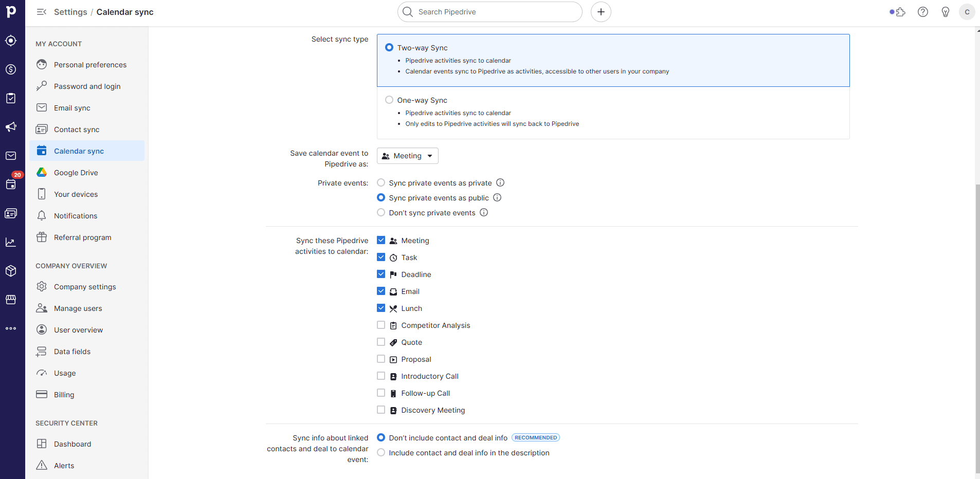The height and width of the screenshot is (479, 980).
Task: Open Your devices settings
Action: pyautogui.click(x=87, y=194)
